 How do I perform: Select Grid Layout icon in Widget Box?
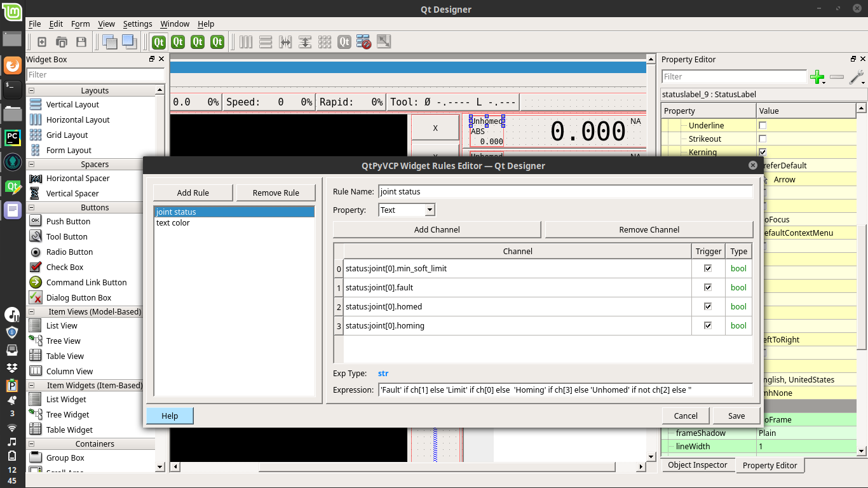click(x=36, y=135)
